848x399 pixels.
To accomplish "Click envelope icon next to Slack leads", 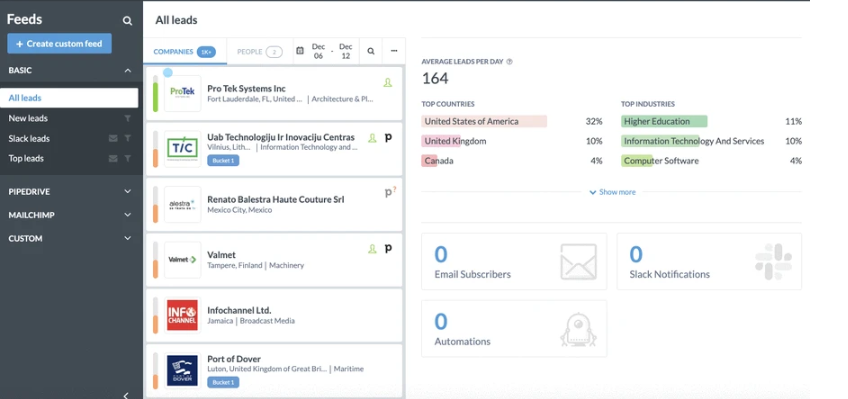I will pyautogui.click(x=113, y=138).
